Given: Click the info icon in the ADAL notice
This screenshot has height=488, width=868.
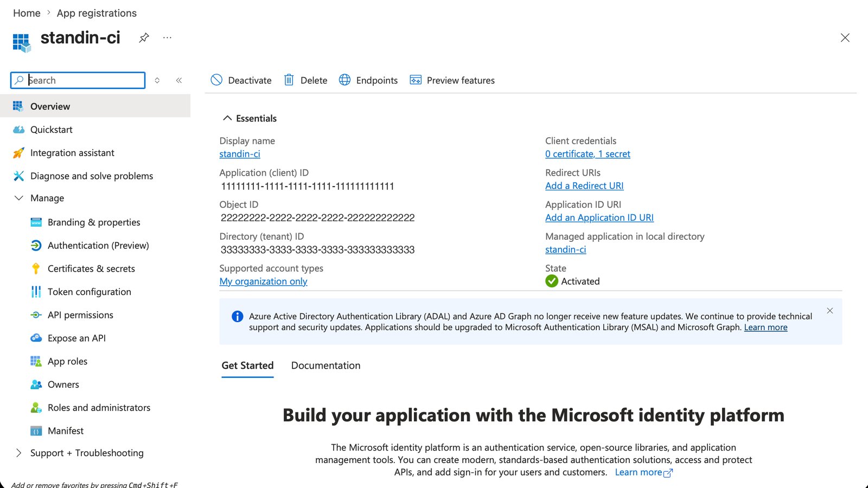Looking at the screenshot, I should pos(238,316).
